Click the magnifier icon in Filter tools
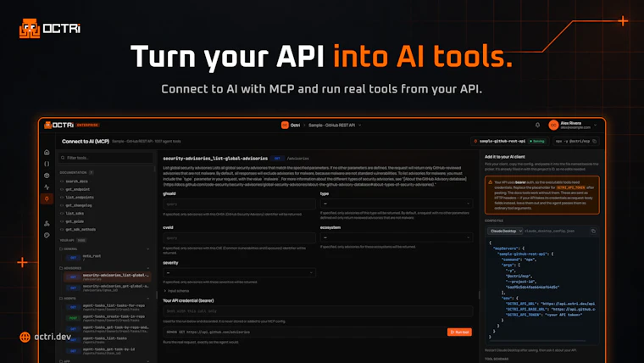 point(63,158)
